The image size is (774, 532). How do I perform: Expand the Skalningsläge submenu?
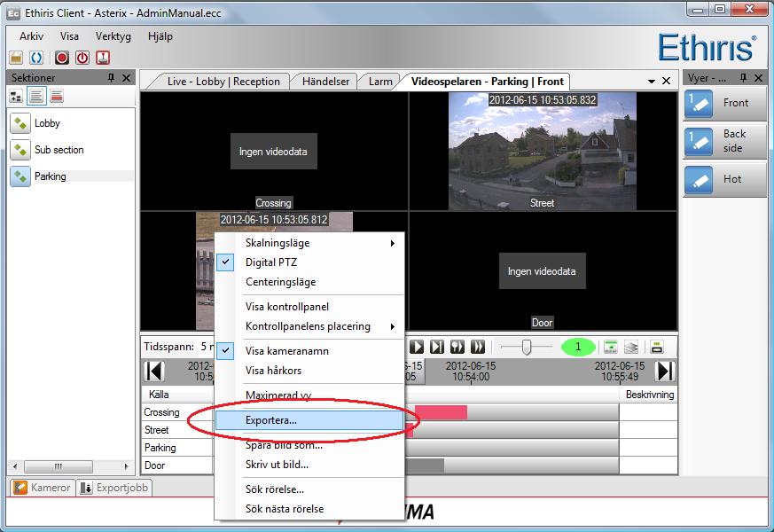point(309,243)
